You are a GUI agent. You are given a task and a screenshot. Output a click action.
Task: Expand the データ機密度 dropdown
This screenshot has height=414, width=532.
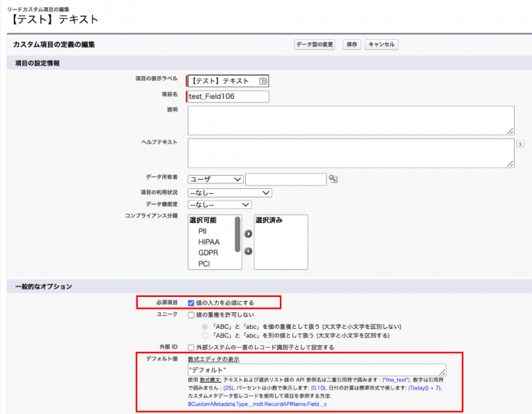pos(219,204)
